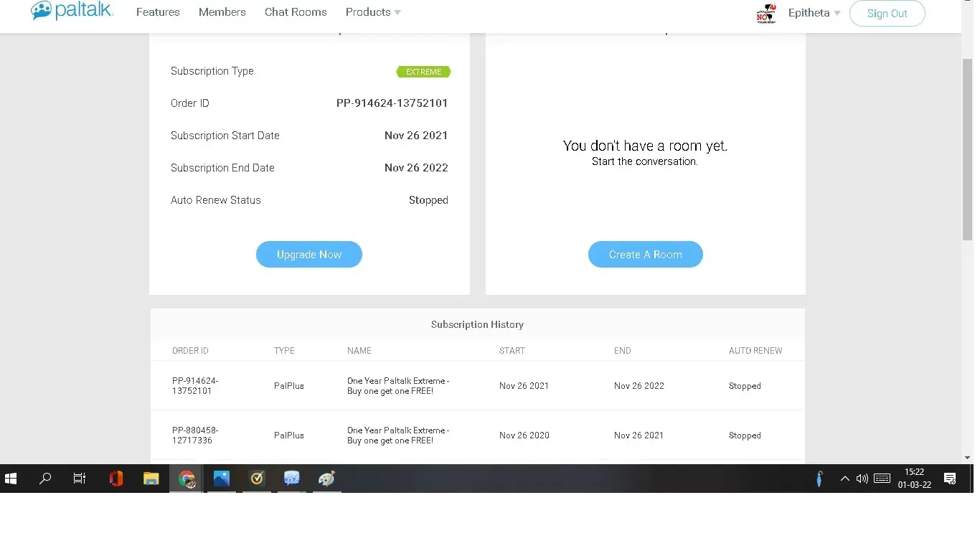The width and height of the screenshot is (980, 551).
Task: Expand the Products dropdown menu
Action: [x=373, y=12]
